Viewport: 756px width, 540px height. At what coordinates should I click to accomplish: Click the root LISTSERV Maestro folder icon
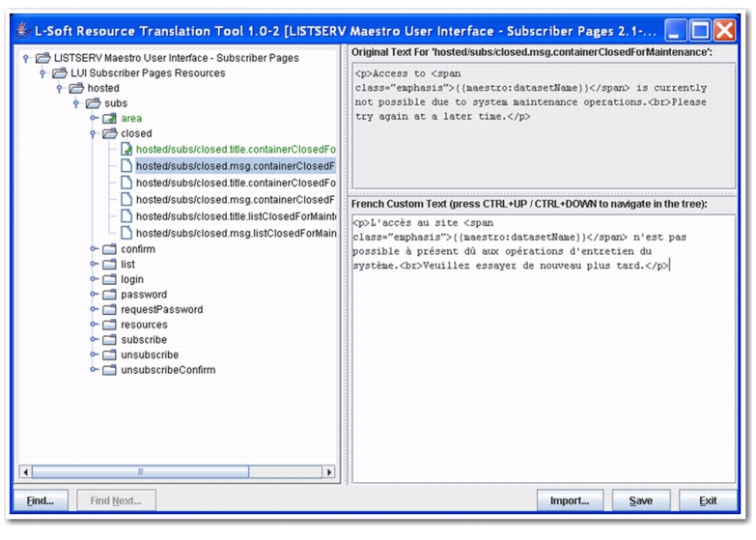click(x=43, y=58)
